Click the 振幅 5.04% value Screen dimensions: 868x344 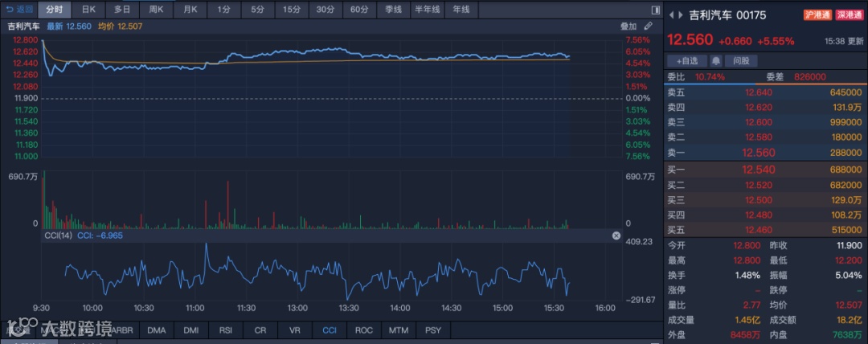point(850,276)
